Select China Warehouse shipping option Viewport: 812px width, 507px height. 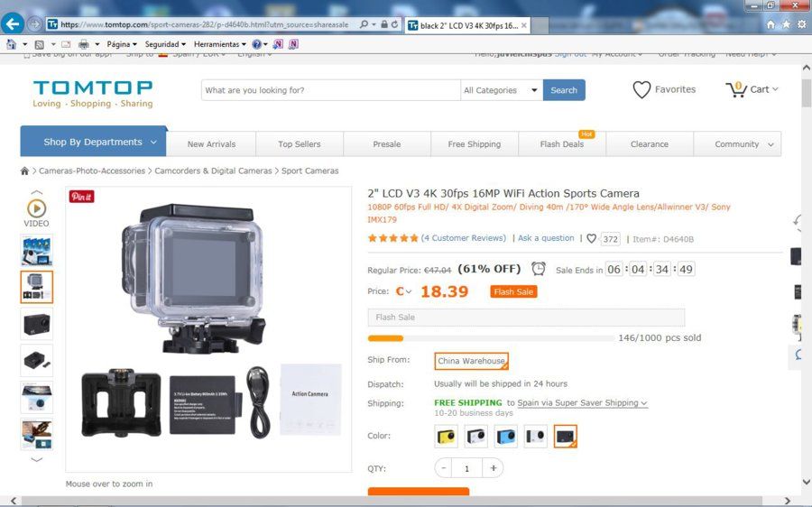471,361
